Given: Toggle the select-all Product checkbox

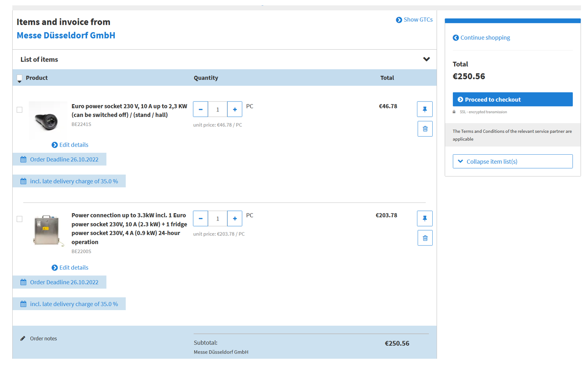Looking at the screenshot, I should pos(20,78).
